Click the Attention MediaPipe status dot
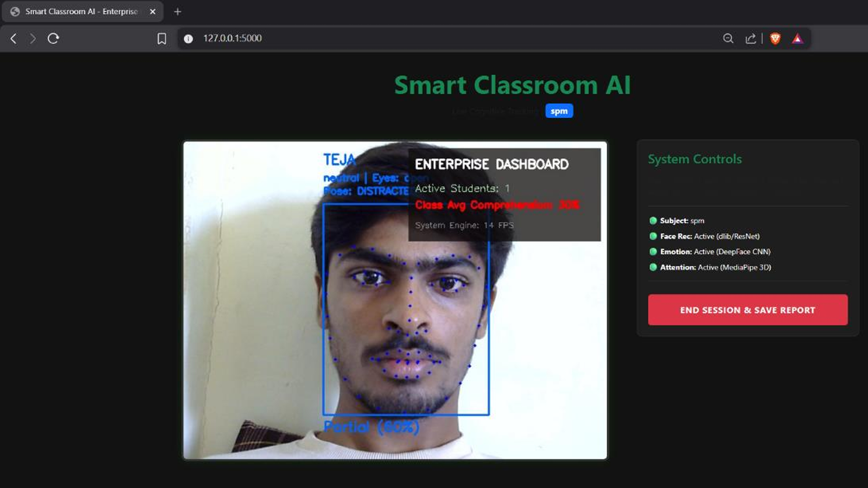Image resolution: width=868 pixels, height=488 pixels. point(653,267)
